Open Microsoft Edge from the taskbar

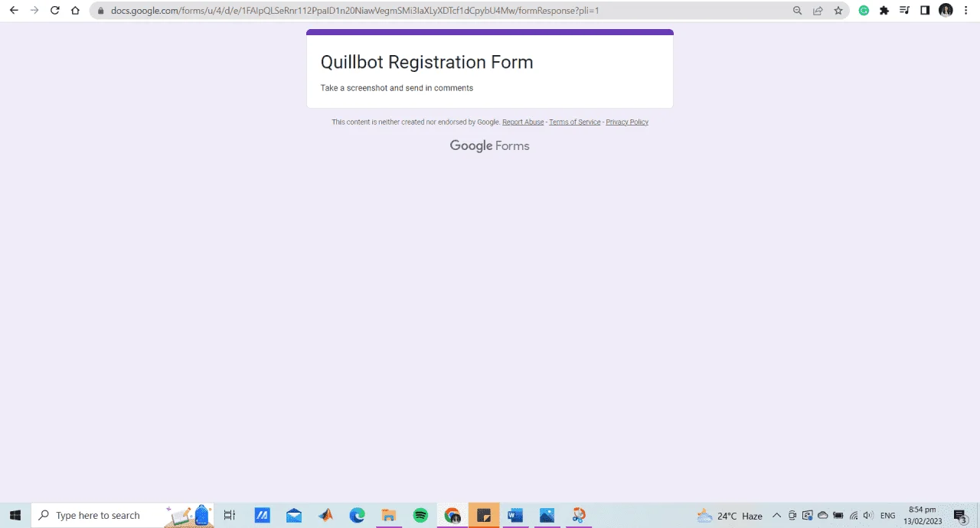357,515
